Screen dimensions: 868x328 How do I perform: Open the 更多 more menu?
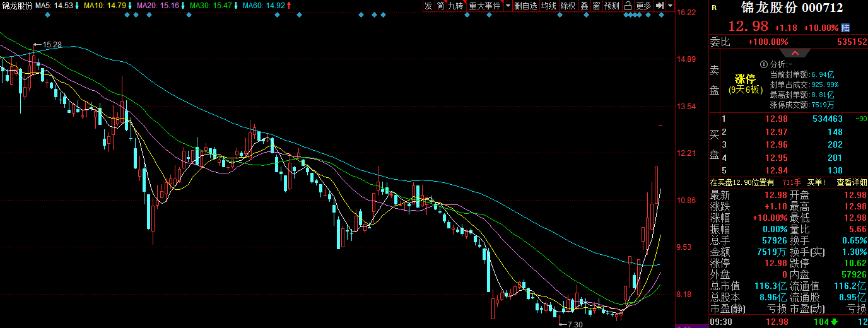click(x=643, y=6)
